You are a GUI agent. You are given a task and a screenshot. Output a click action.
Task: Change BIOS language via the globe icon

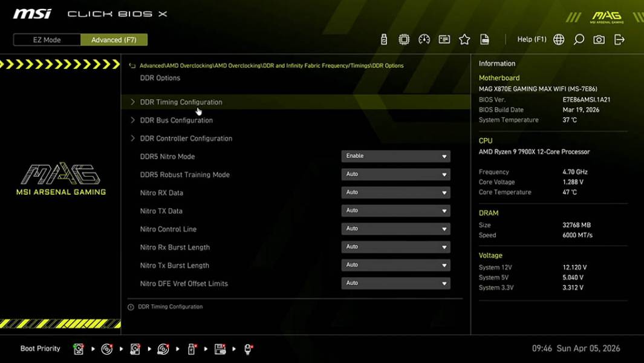click(559, 39)
